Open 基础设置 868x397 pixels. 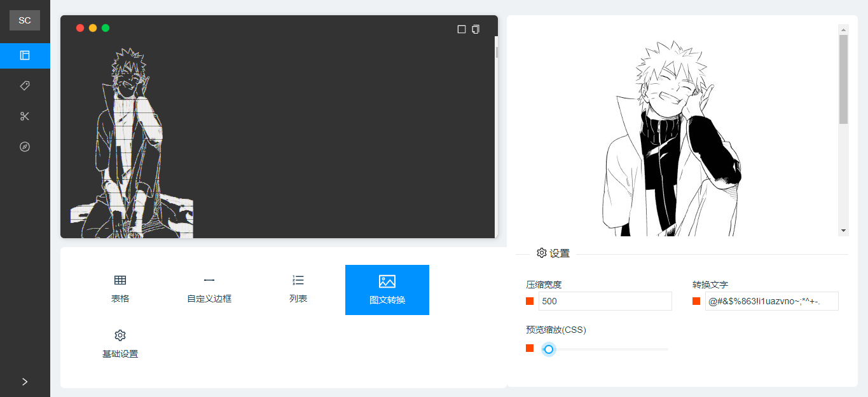(x=120, y=344)
